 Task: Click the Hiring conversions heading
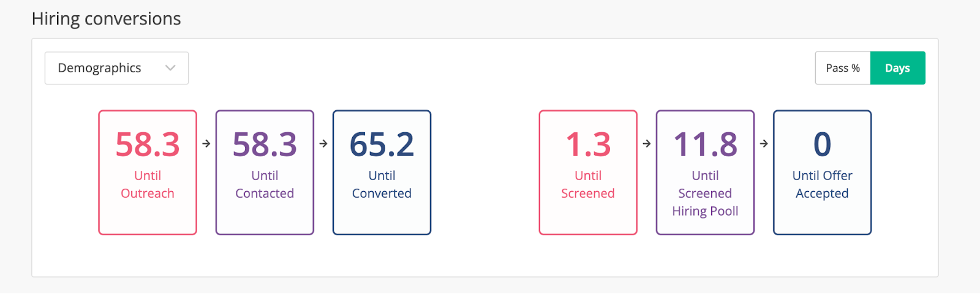click(x=106, y=19)
